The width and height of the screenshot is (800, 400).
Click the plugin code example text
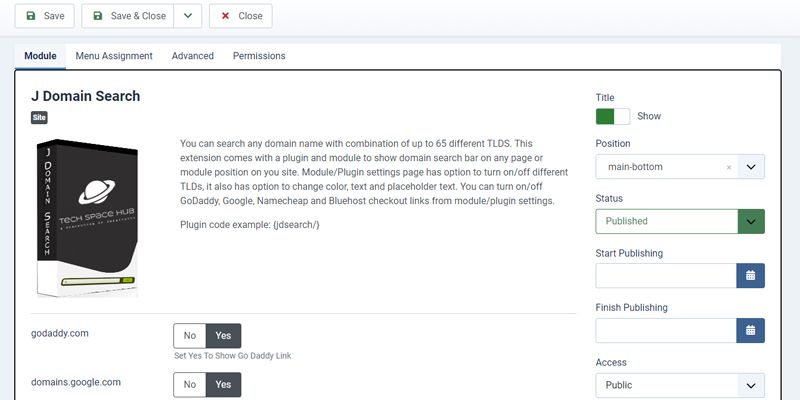250,224
